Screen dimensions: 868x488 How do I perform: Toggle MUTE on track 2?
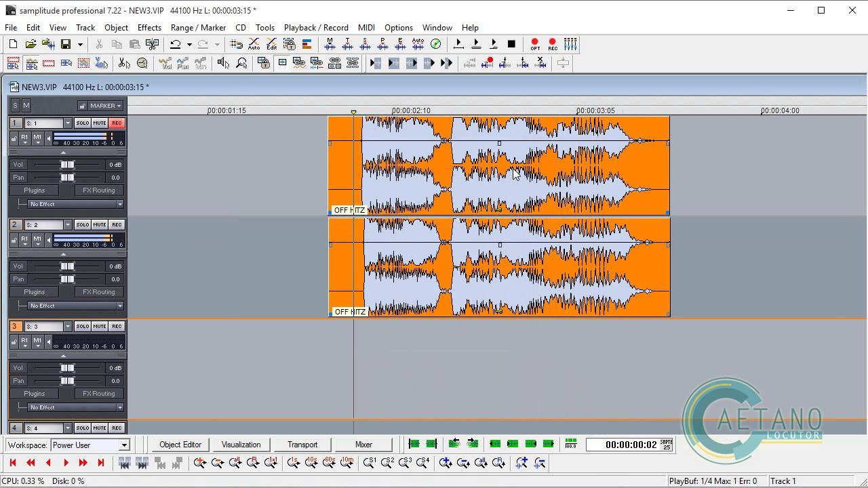coord(100,225)
